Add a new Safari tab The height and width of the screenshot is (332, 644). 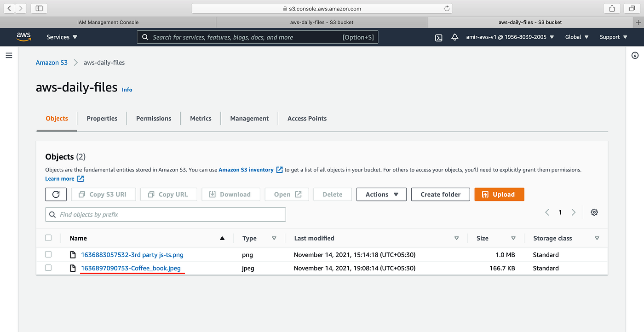click(638, 22)
